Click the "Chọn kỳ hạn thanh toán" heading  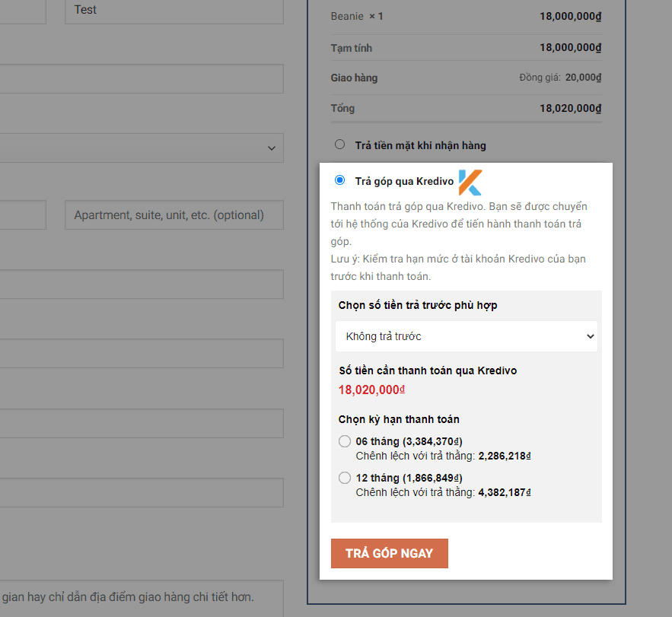[399, 418]
